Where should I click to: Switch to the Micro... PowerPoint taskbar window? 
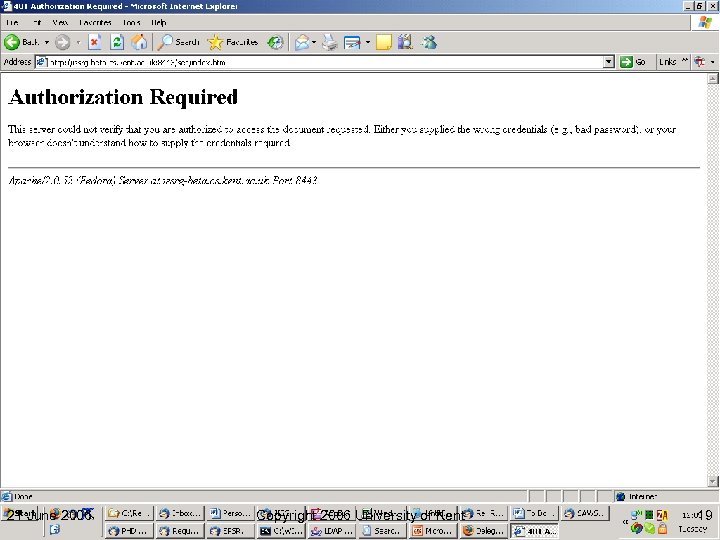pos(432,530)
